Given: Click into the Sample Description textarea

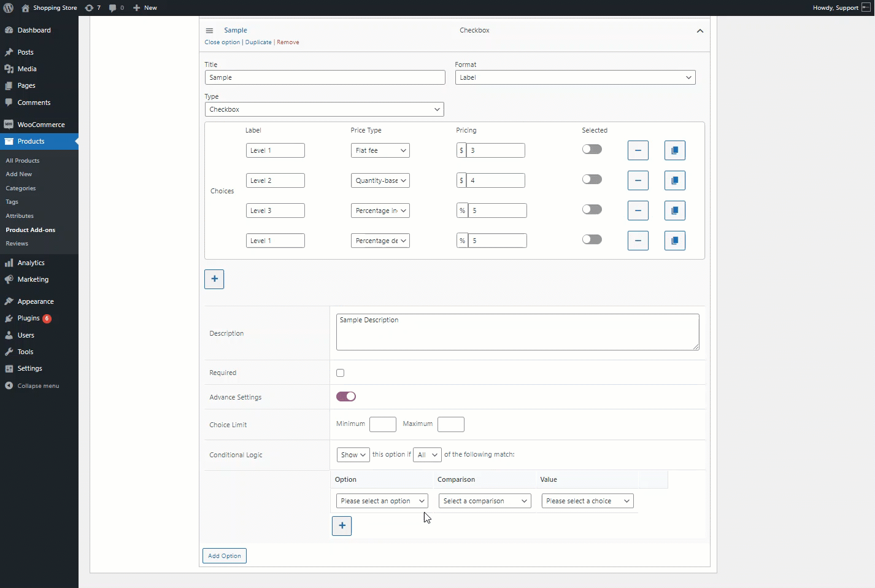Looking at the screenshot, I should (517, 332).
